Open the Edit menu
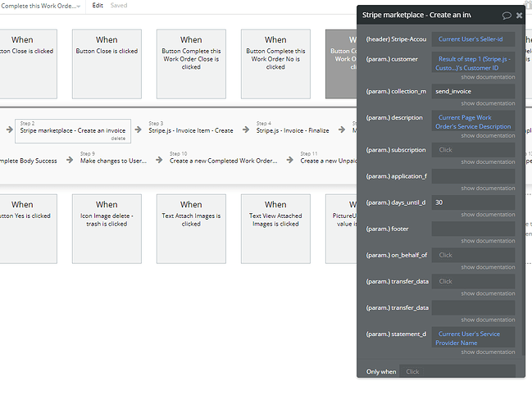Screen dimensions: 532x409 (x=98, y=6)
